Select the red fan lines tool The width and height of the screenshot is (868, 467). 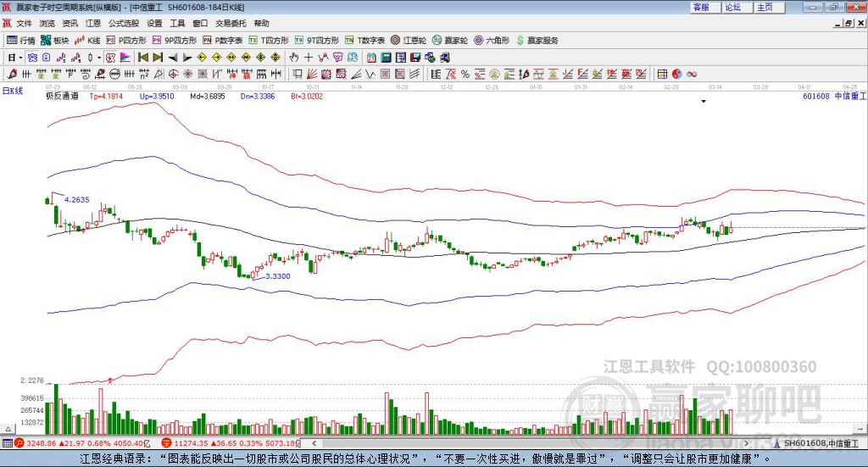pyautogui.click(x=312, y=74)
